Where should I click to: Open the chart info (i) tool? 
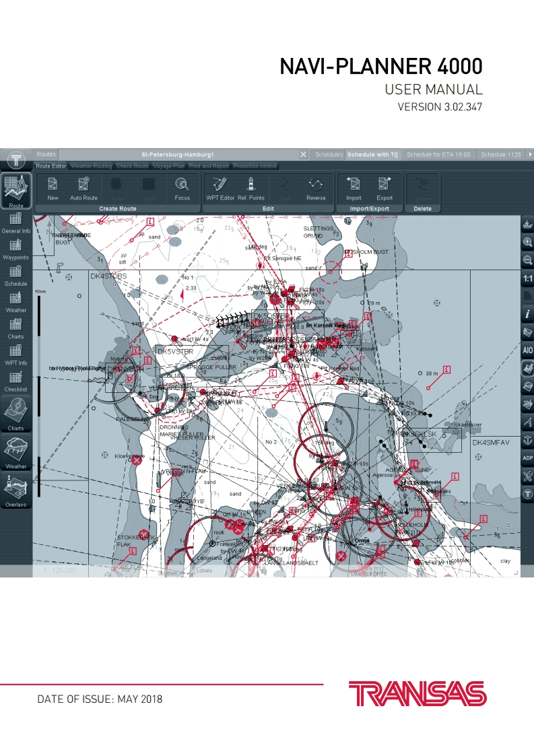click(x=528, y=315)
